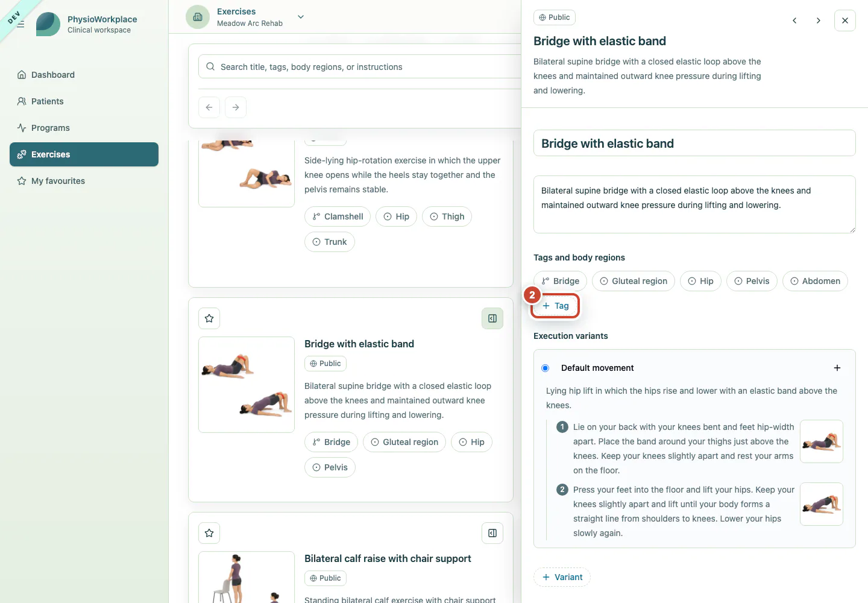Click the Abdomen chip in detail panel
Screen dimensions: 868x603
pos(815,281)
